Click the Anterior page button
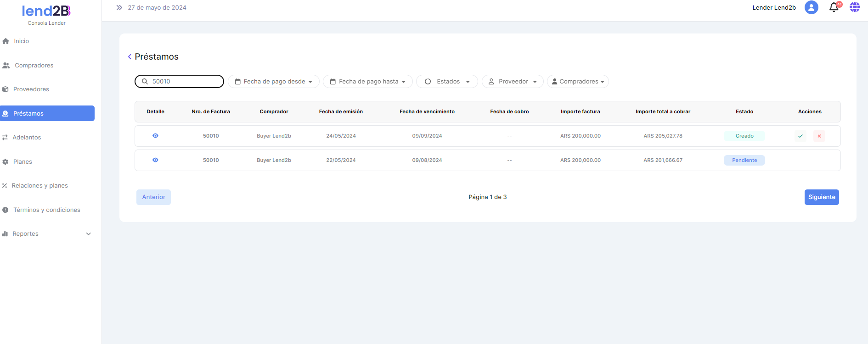The image size is (868, 344). [153, 197]
